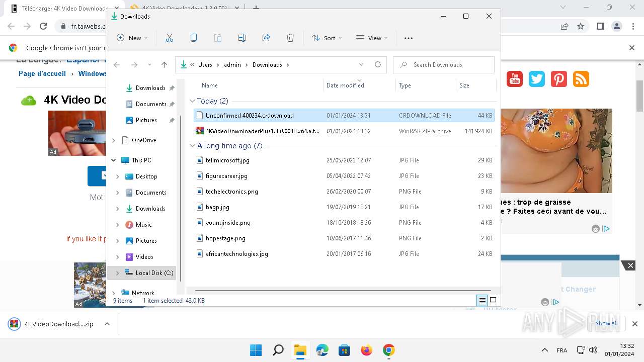Select Pictures under This PC
Viewport: 644px width, 362px height.
pyautogui.click(x=146, y=241)
